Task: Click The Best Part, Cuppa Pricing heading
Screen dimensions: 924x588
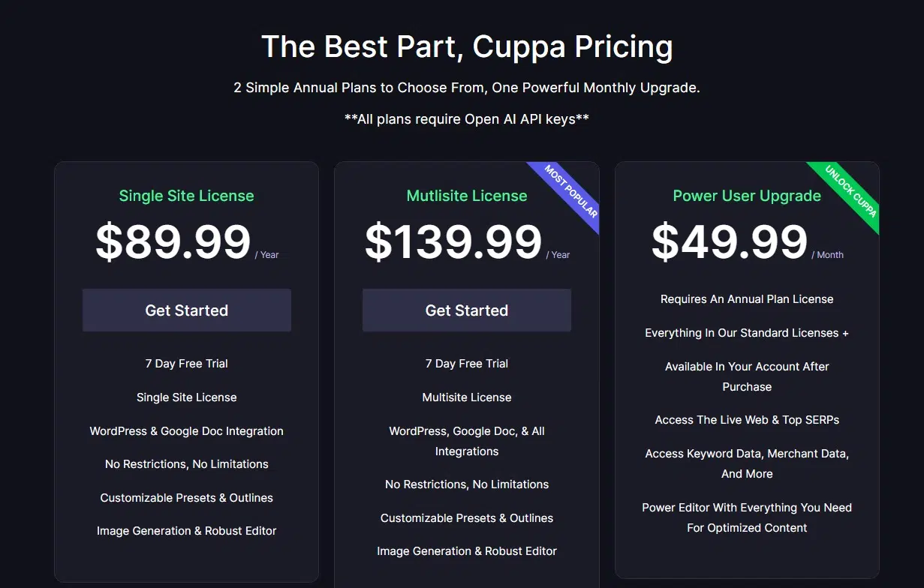Action: (x=467, y=46)
